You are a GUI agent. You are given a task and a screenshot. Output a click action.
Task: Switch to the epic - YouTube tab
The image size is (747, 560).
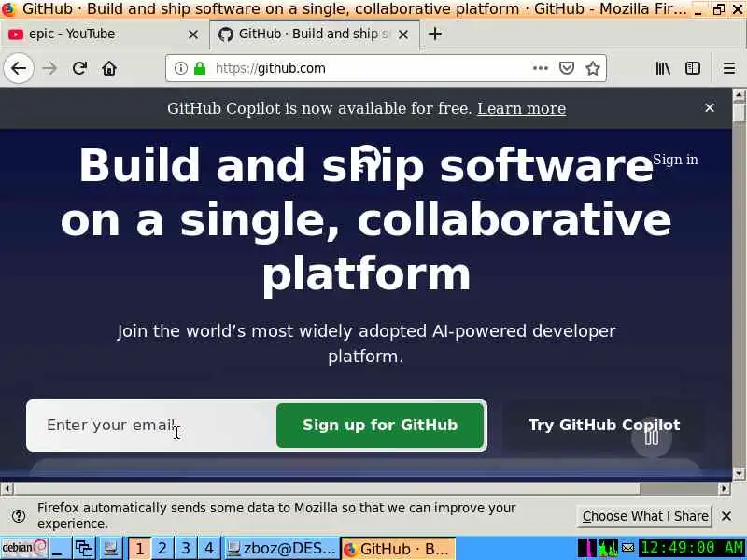pos(105,35)
